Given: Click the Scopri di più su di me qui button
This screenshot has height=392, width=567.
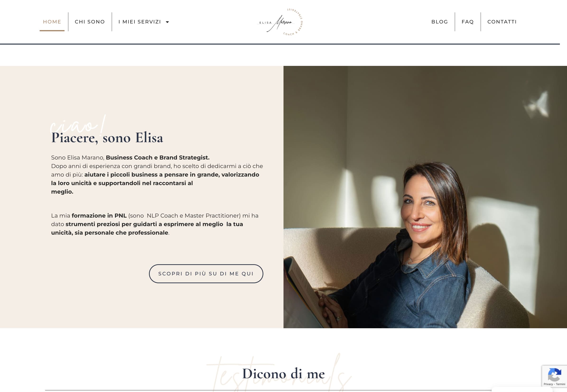Looking at the screenshot, I should 206,273.
